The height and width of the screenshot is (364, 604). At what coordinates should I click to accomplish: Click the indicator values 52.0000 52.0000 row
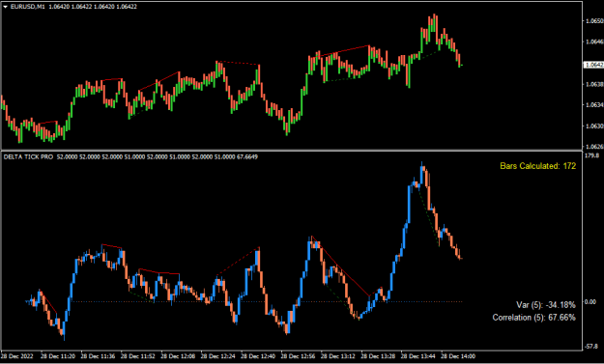158,157
